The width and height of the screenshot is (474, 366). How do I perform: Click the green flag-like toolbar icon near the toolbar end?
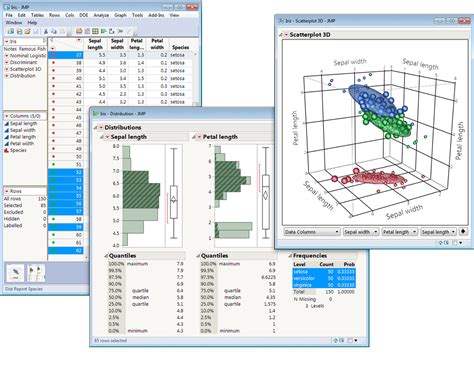120,31
